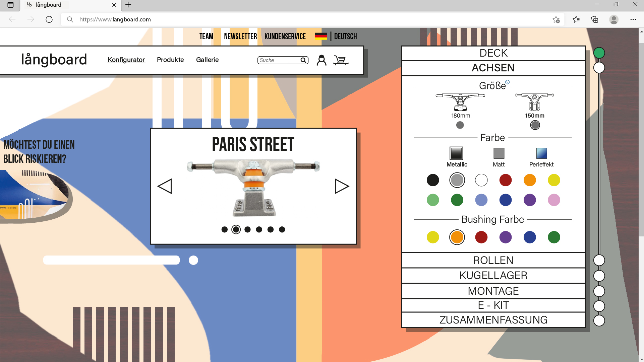This screenshot has width=644, height=362.
Task: Go to fifth carousel slide dot
Action: click(271, 229)
